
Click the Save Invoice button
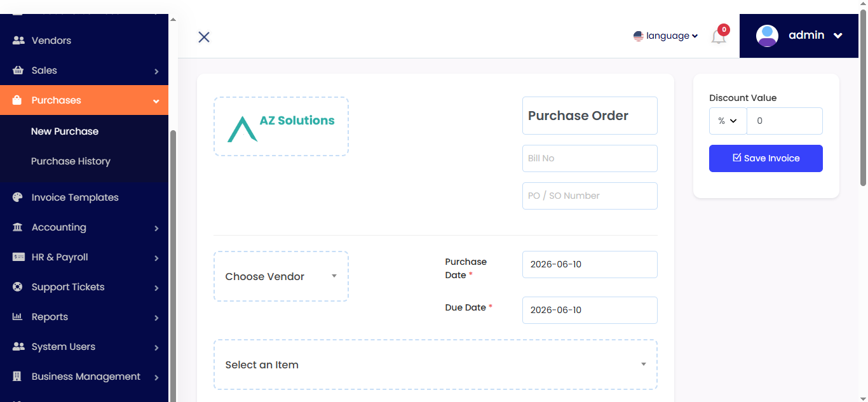point(766,158)
